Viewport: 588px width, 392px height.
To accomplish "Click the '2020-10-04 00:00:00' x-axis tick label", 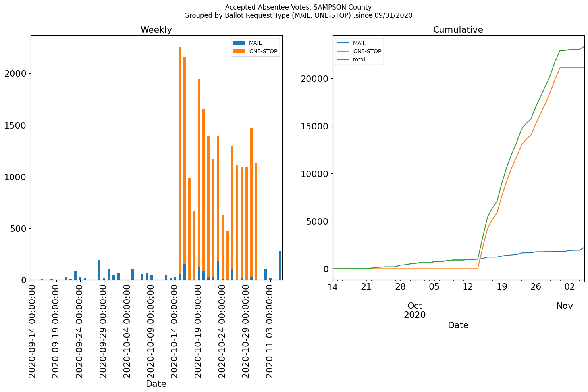I will coord(127,331).
